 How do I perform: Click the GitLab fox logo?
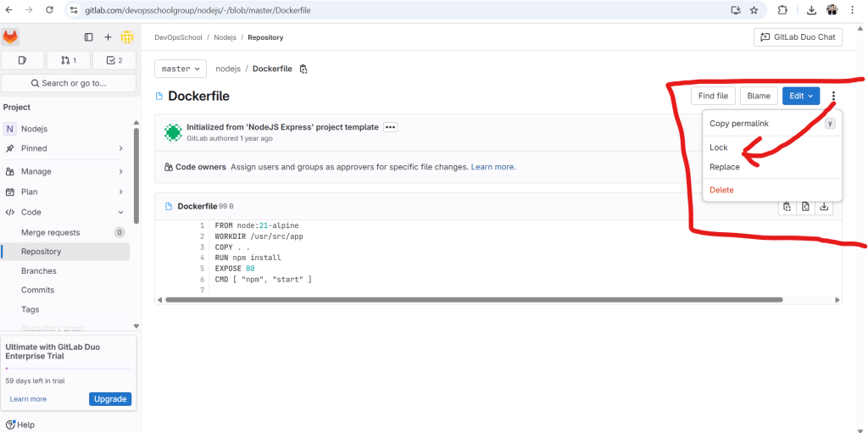click(x=10, y=37)
